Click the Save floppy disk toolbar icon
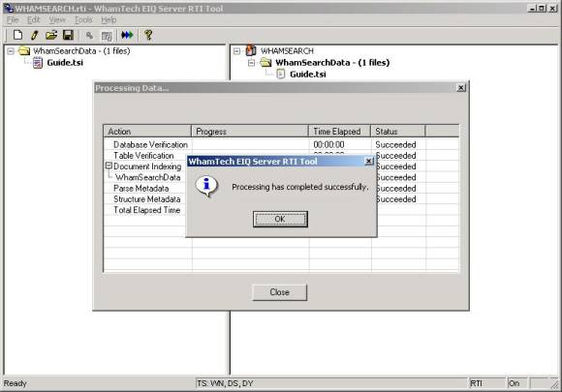 [x=68, y=35]
